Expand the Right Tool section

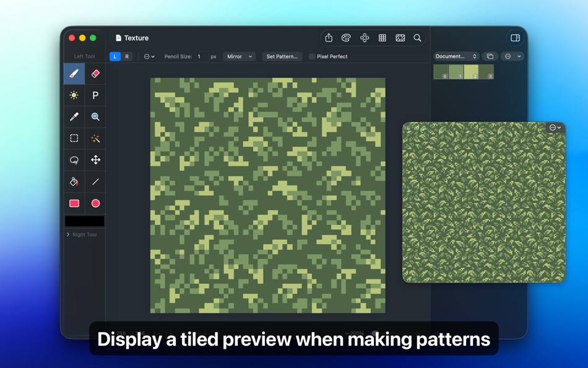83,234
